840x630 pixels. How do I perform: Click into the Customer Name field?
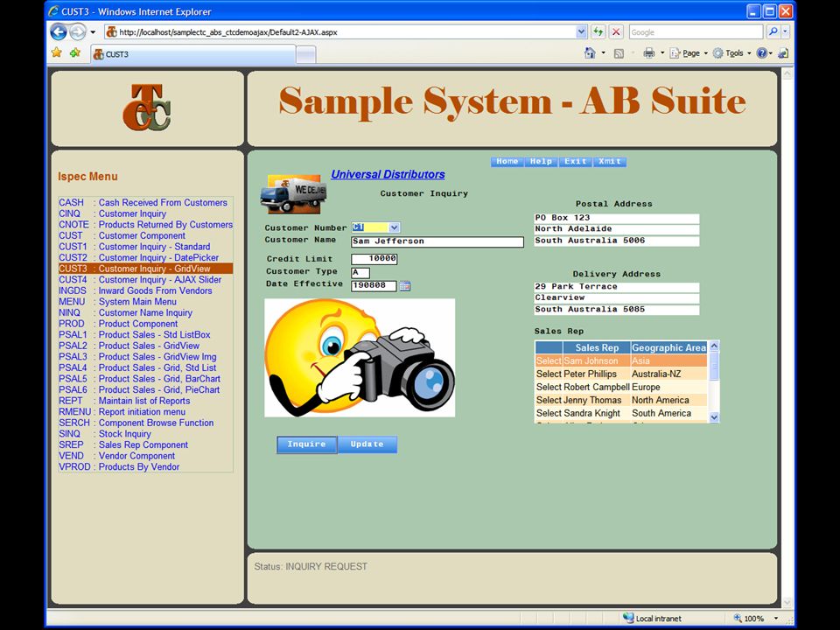tap(437, 241)
